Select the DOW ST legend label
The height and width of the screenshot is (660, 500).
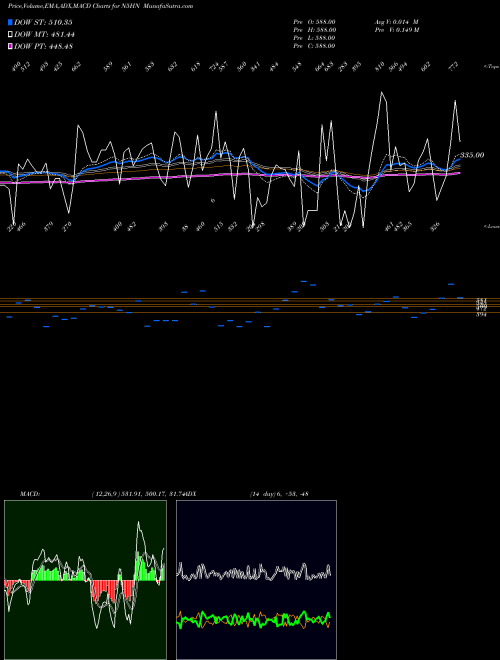[x=43, y=22]
